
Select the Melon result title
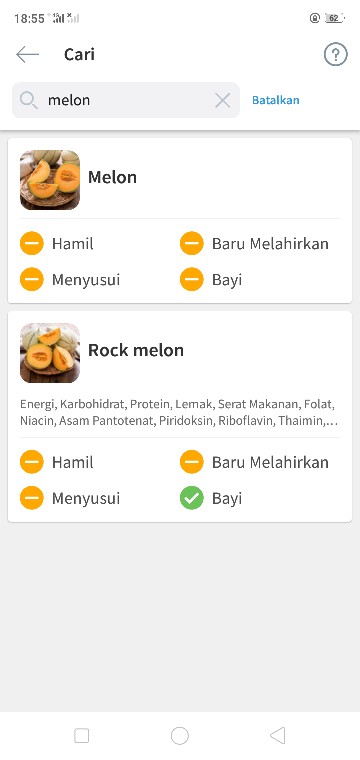[x=112, y=177]
